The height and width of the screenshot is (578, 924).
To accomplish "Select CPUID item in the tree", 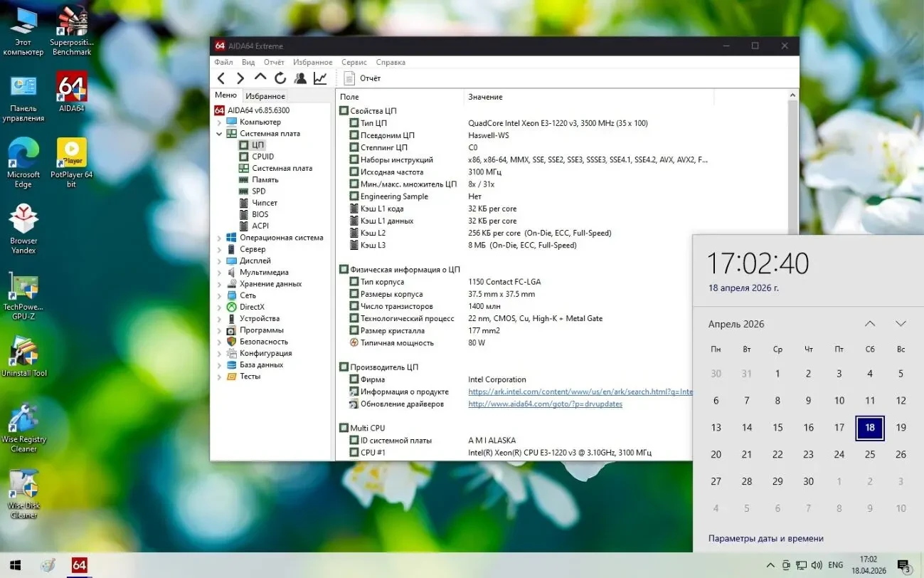I will (x=262, y=157).
